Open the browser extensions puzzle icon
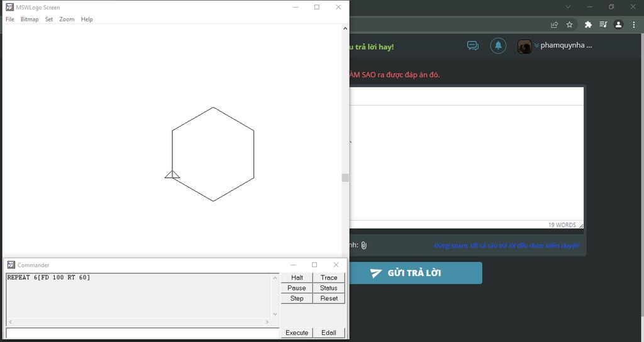 (x=588, y=25)
